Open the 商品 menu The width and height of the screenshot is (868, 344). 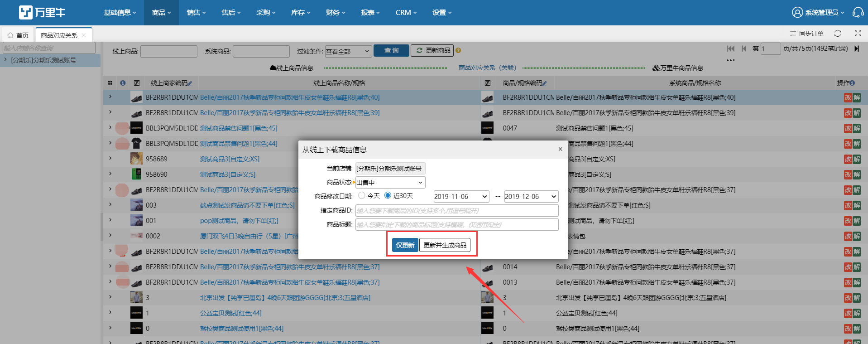pos(161,13)
